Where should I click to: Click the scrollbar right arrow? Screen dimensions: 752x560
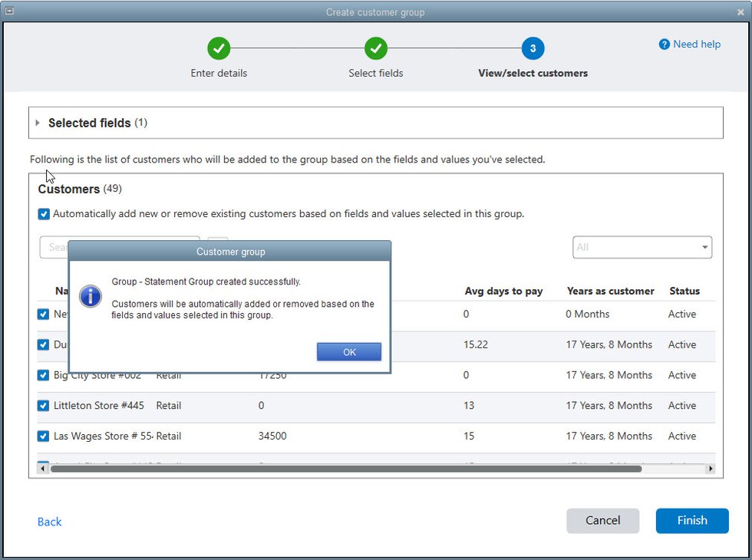tap(711, 469)
